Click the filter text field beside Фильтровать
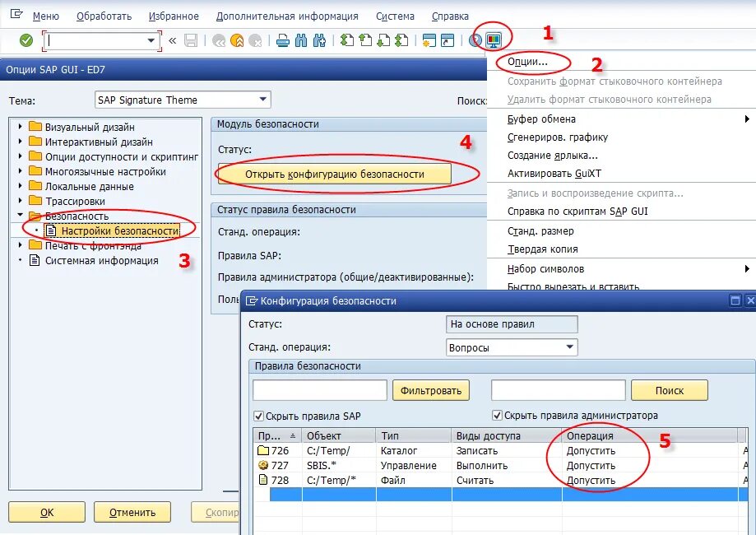This screenshot has height=535, width=756. [320, 390]
